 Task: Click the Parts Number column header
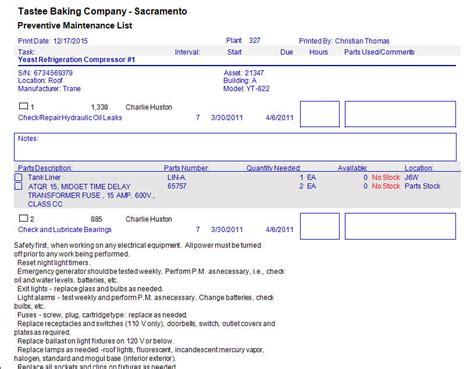[x=186, y=168]
